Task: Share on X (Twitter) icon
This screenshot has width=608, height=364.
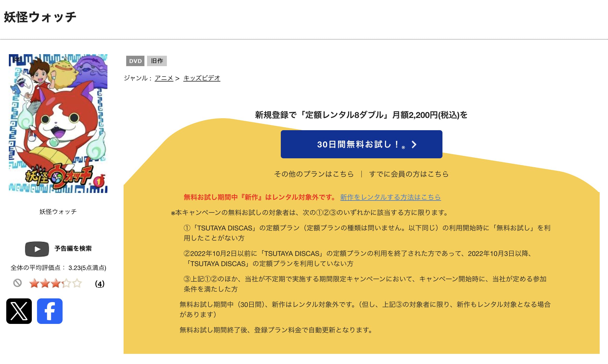Action: [19, 311]
